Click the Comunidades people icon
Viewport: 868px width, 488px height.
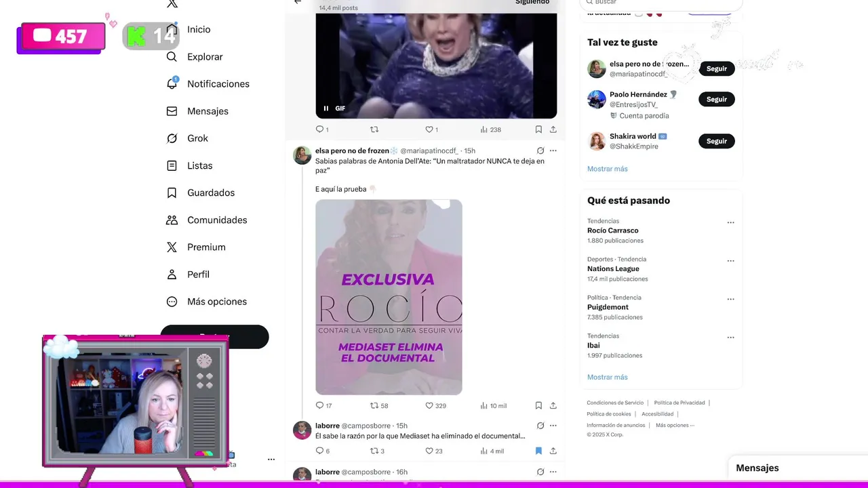(172, 220)
